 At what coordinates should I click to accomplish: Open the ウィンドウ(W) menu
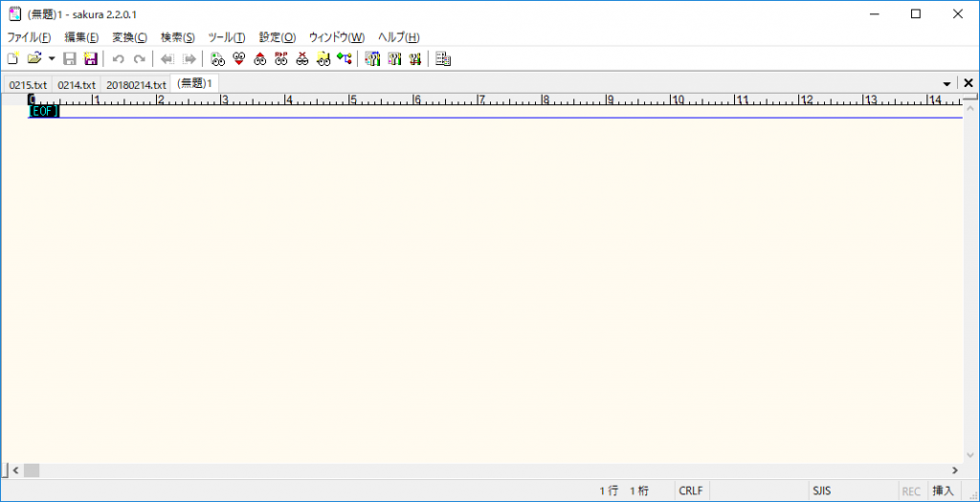[x=337, y=37]
